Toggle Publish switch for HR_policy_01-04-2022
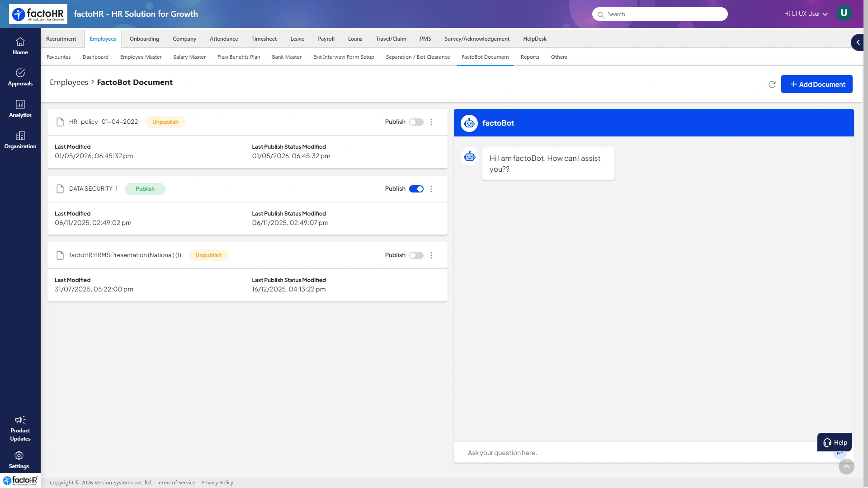Image resolution: width=868 pixels, height=488 pixels. pyautogui.click(x=416, y=122)
